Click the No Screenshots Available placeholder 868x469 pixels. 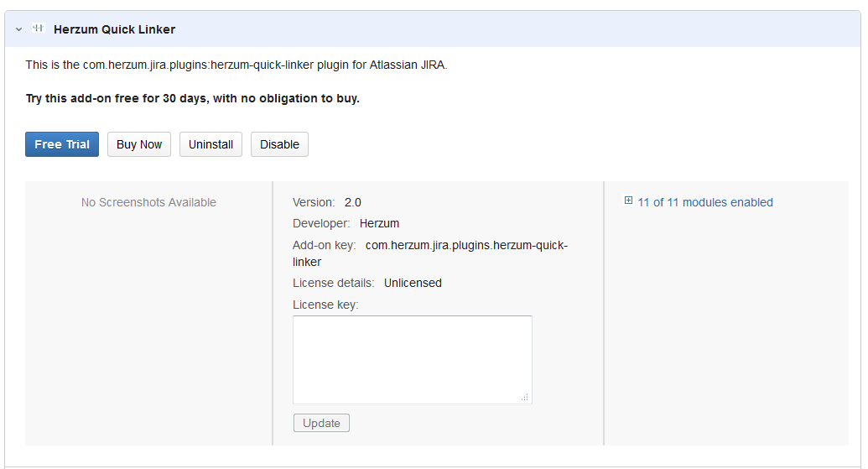(x=148, y=202)
